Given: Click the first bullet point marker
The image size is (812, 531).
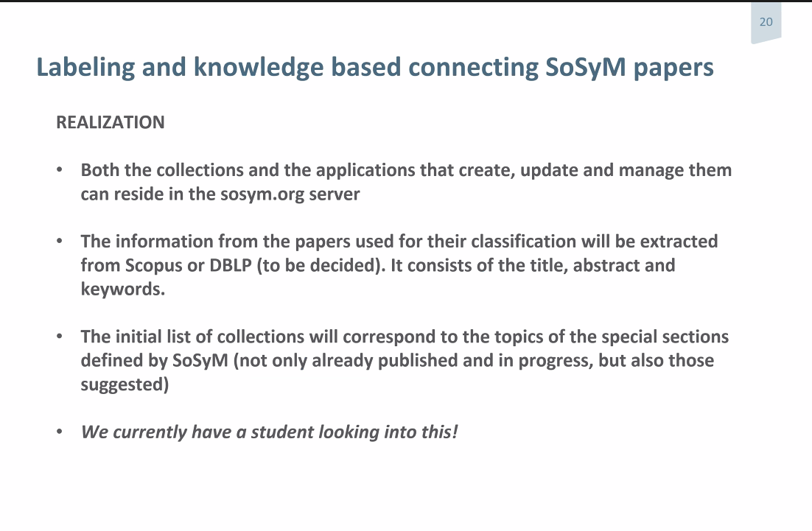Looking at the screenshot, I should pos(60,169).
